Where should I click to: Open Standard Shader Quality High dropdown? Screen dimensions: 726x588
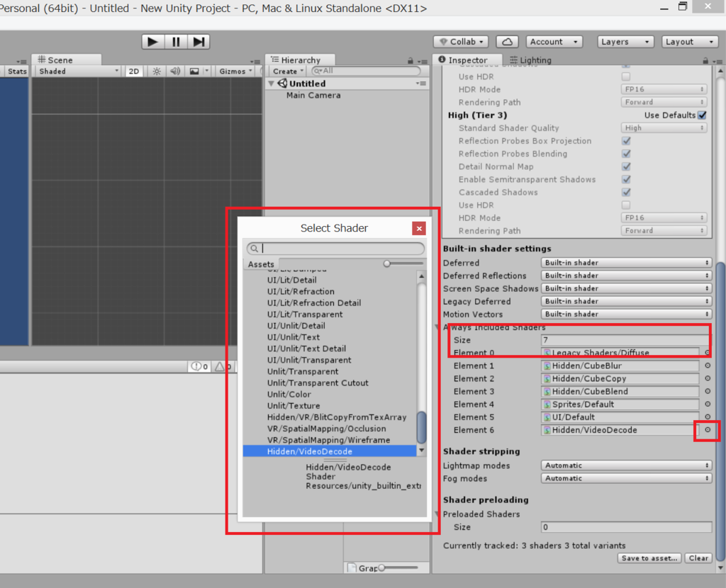point(664,128)
